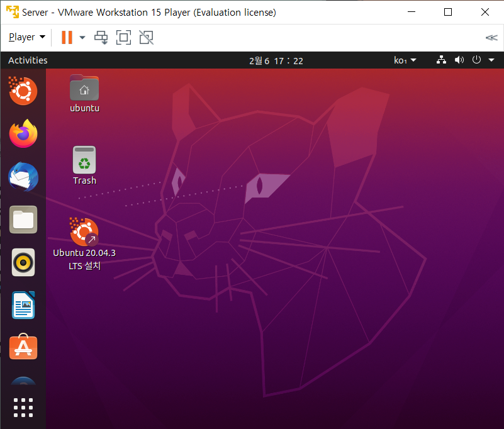Open Ubuntu Software from the dock

23,347
